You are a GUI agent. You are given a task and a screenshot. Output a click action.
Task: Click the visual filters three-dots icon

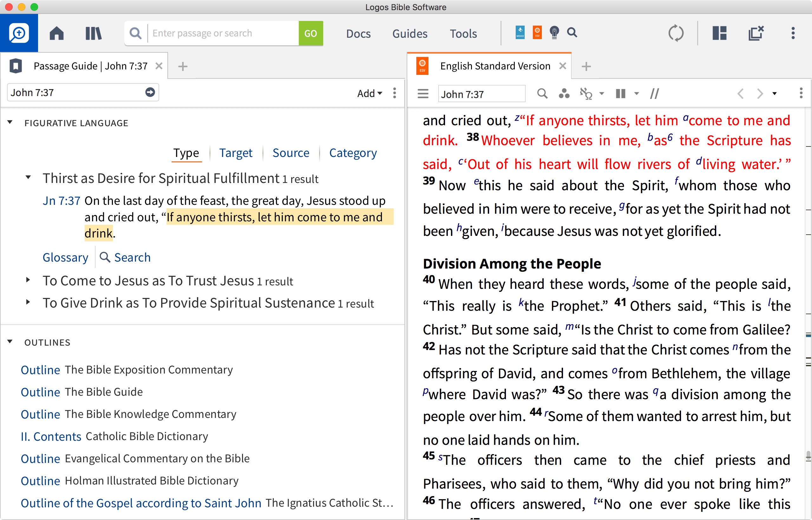click(x=564, y=94)
